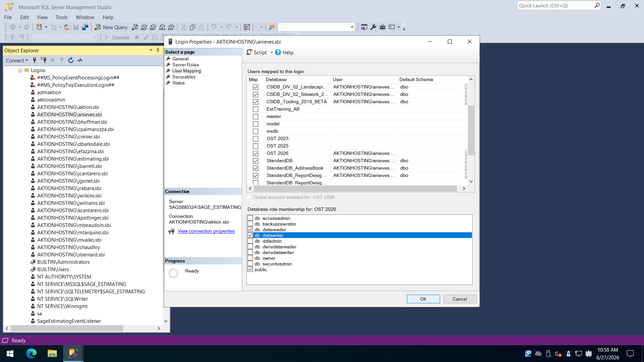The width and height of the screenshot is (644, 362).
Task: Click the Save All toolbar icon
Action: click(85, 27)
